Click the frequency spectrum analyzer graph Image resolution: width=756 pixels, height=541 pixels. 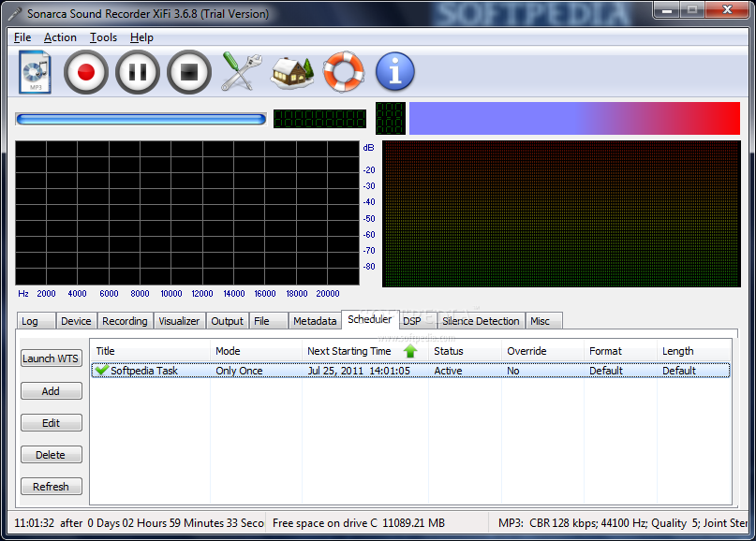[187, 212]
